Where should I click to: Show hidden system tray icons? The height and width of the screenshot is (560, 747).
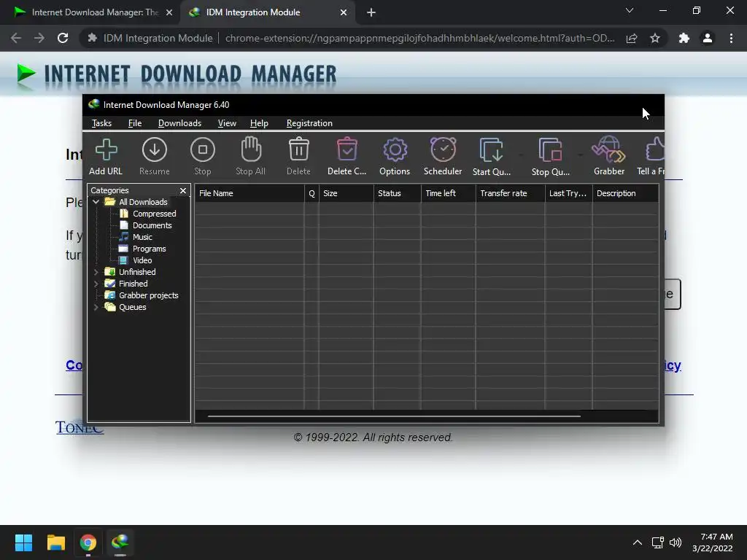pos(638,542)
